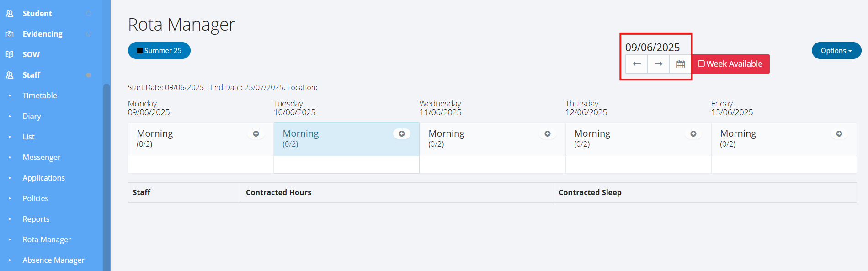
Task: Add shift to Wednesday Morning slot
Action: click(x=548, y=134)
